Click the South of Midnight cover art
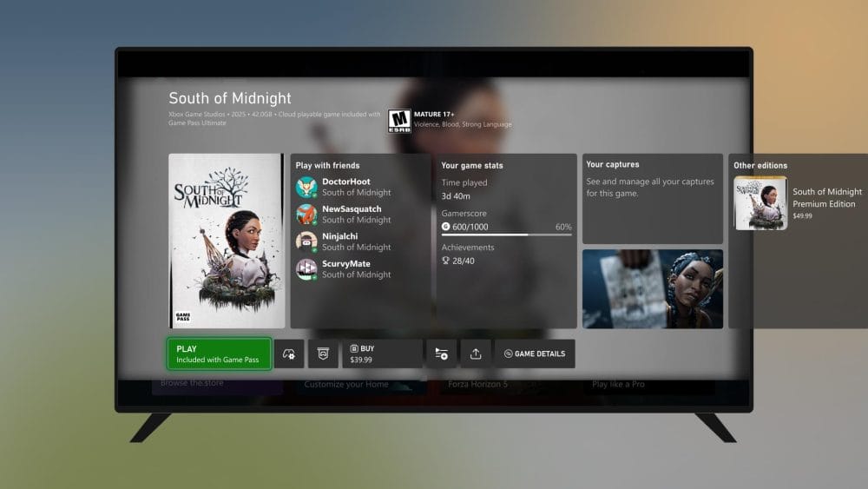This screenshot has width=868, height=489. point(227,241)
